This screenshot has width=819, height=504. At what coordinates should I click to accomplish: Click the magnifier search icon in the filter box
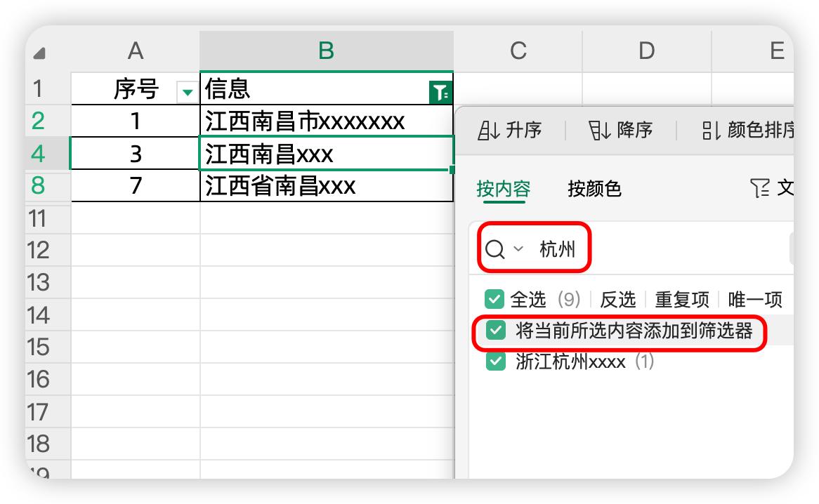[494, 249]
